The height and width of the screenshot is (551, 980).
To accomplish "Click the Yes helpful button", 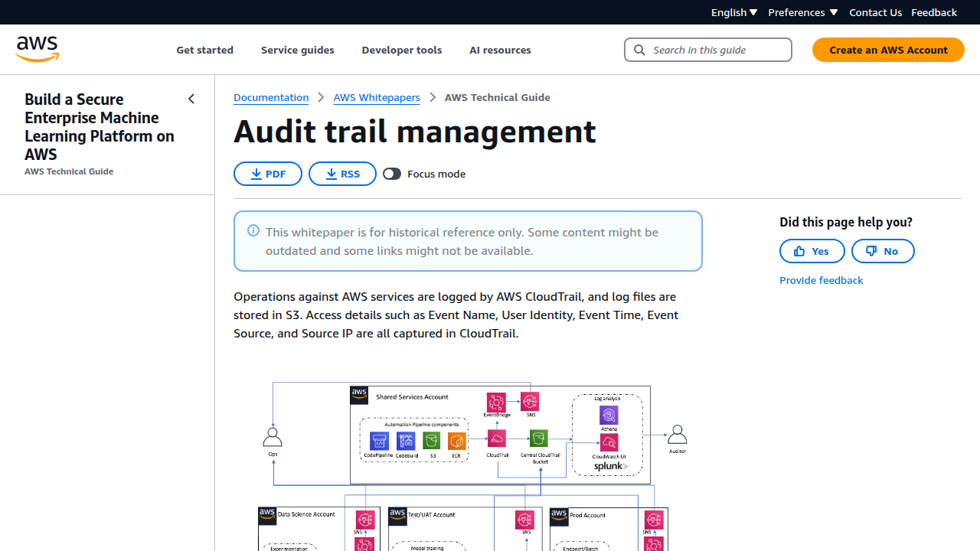I will (812, 251).
